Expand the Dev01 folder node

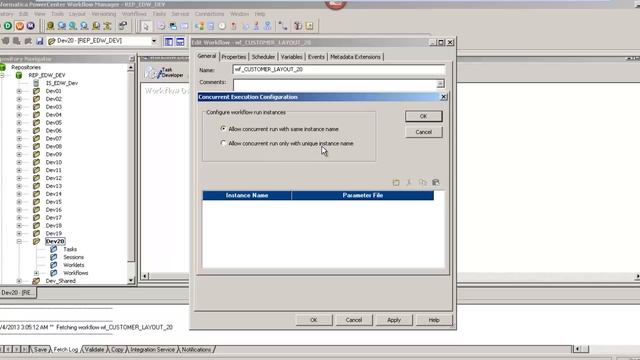tap(19, 91)
